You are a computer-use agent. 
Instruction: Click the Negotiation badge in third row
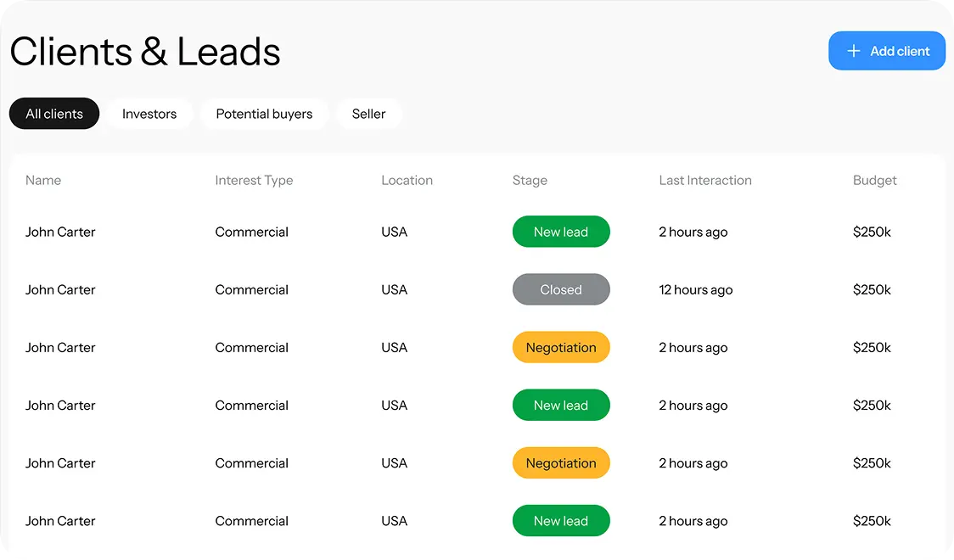click(561, 347)
